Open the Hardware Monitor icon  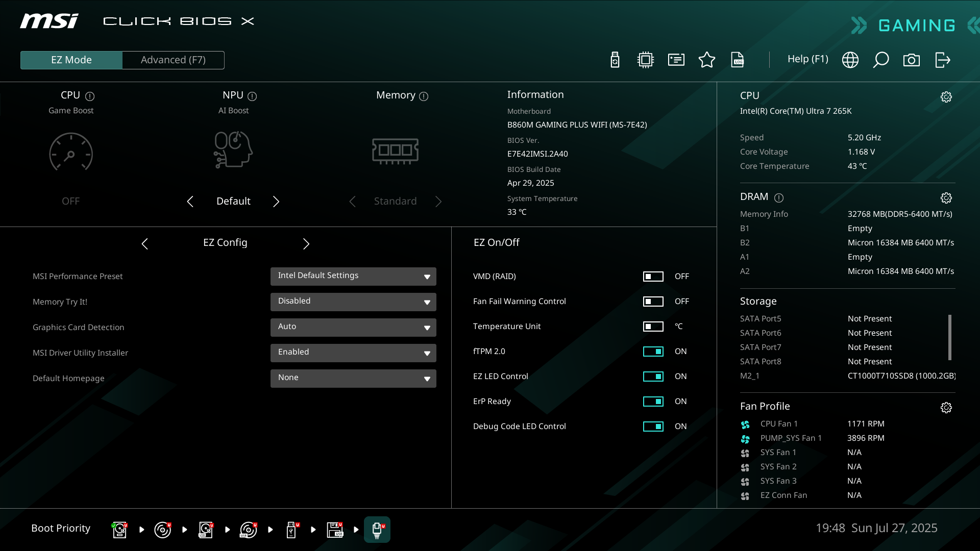pyautogui.click(x=645, y=60)
